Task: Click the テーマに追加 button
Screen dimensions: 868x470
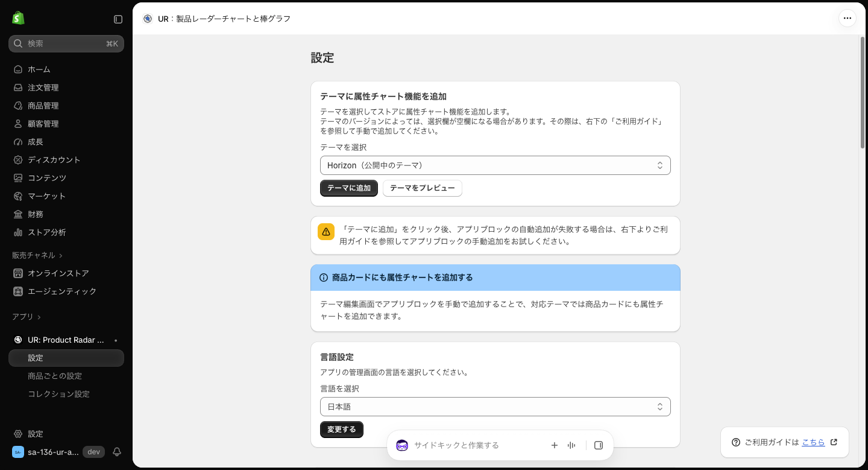Action: coord(349,188)
